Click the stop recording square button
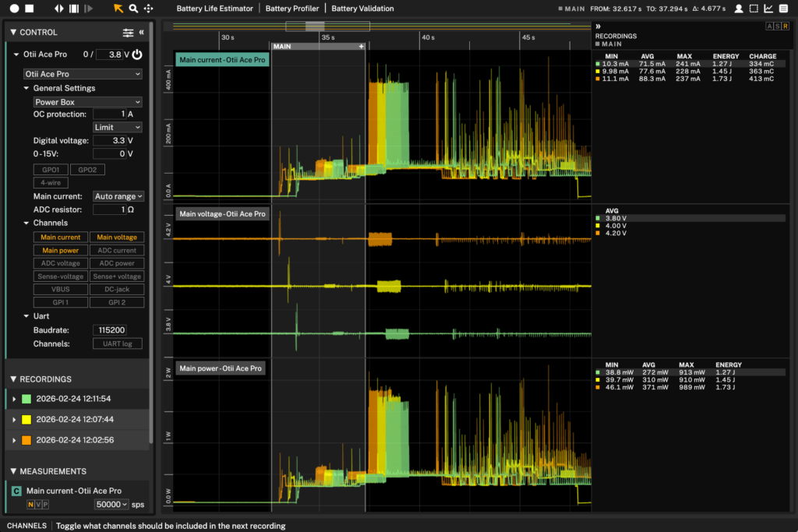Viewport: 798px width, 532px height. point(29,9)
